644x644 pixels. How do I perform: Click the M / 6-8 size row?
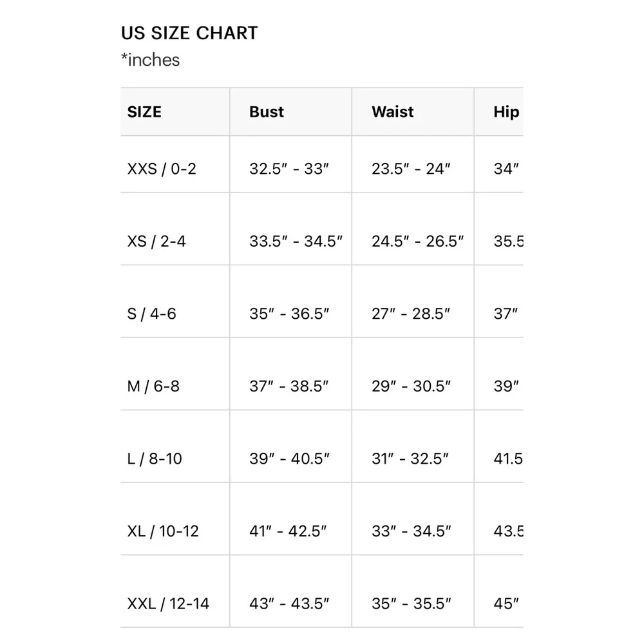pos(322,374)
